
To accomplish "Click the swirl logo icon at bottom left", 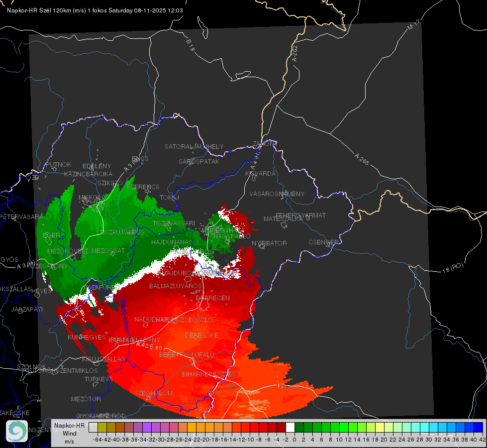I will [x=17, y=431].
